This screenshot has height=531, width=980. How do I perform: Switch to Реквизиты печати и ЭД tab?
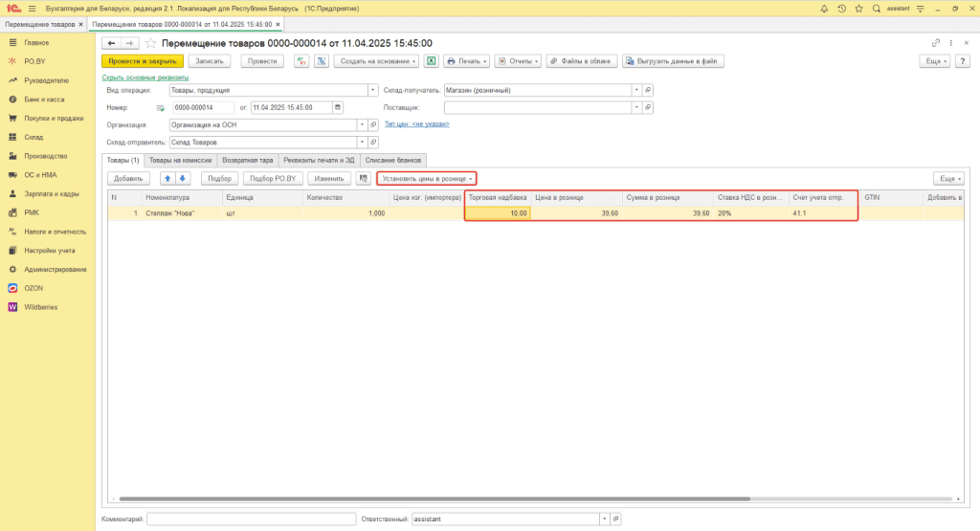[319, 160]
